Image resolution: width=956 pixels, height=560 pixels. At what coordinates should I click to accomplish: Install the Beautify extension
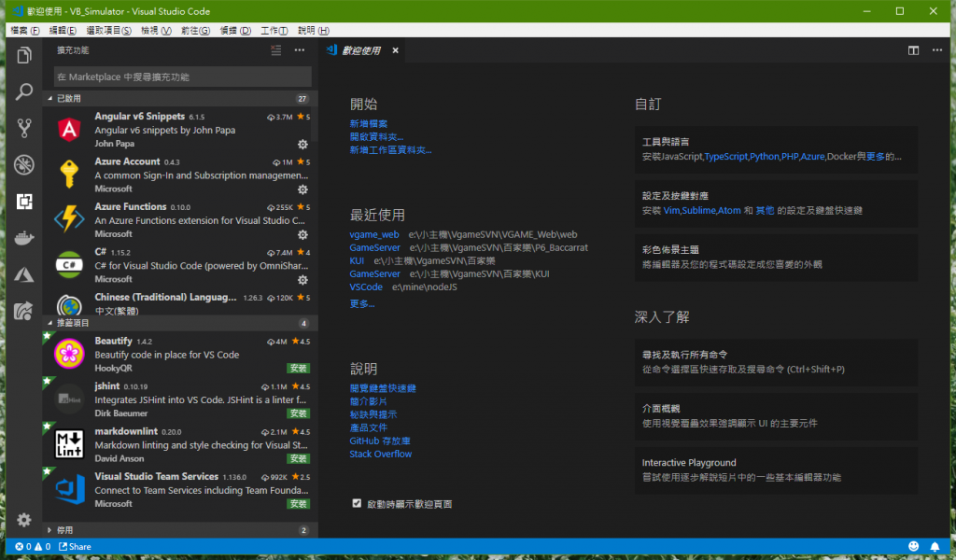(298, 368)
